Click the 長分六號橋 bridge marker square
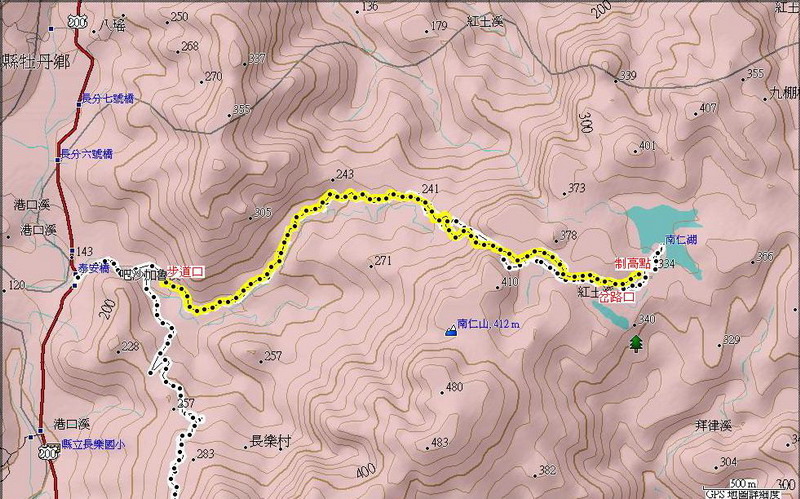The image size is (800, 499). (58, 160)
